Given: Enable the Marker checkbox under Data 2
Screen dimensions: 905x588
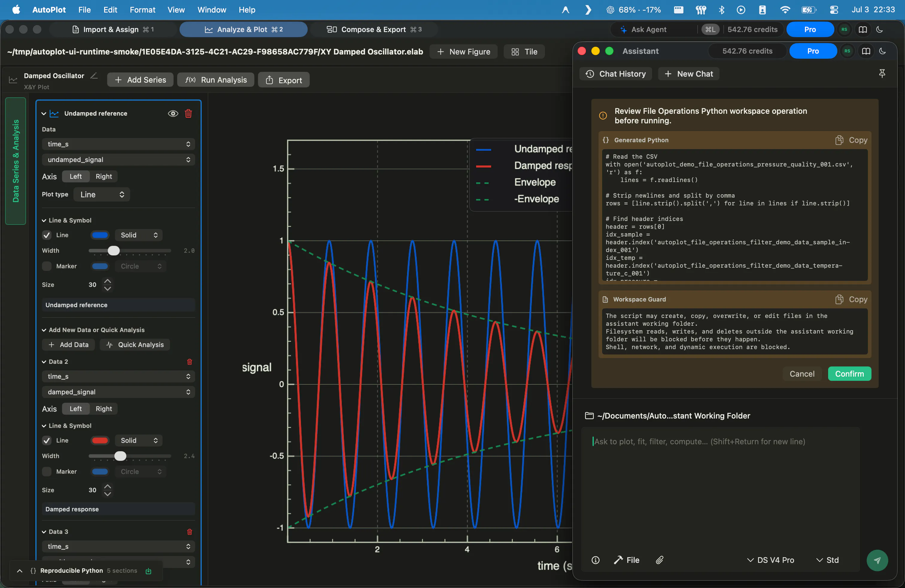Looking at the screenshot, I should (x=47, y=471).
